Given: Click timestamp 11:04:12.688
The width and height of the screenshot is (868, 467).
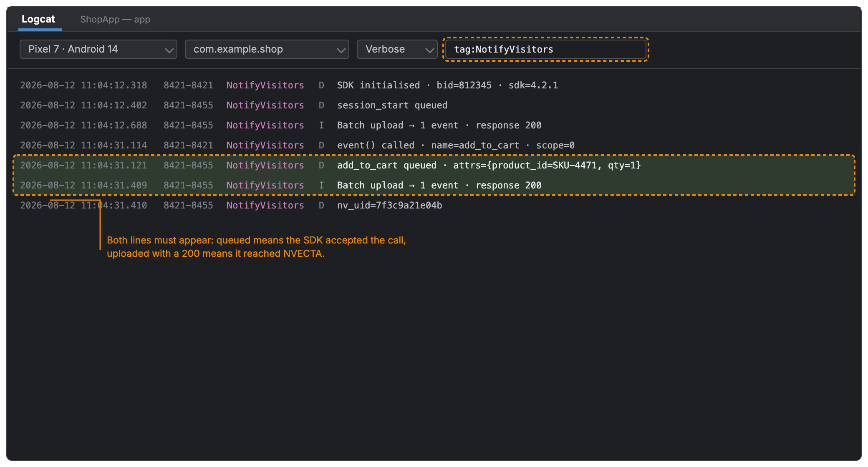Looking at the screenshot, I should [83, 125].
